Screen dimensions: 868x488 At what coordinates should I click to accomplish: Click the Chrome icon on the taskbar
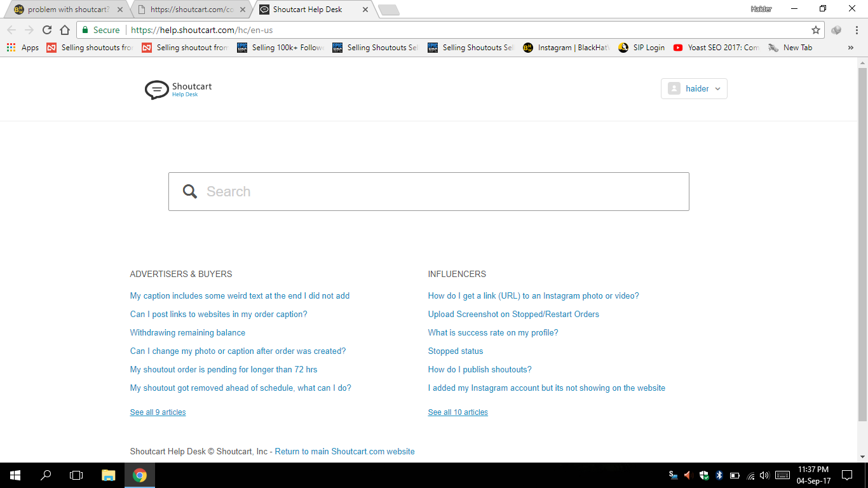(x=140, y=475)
